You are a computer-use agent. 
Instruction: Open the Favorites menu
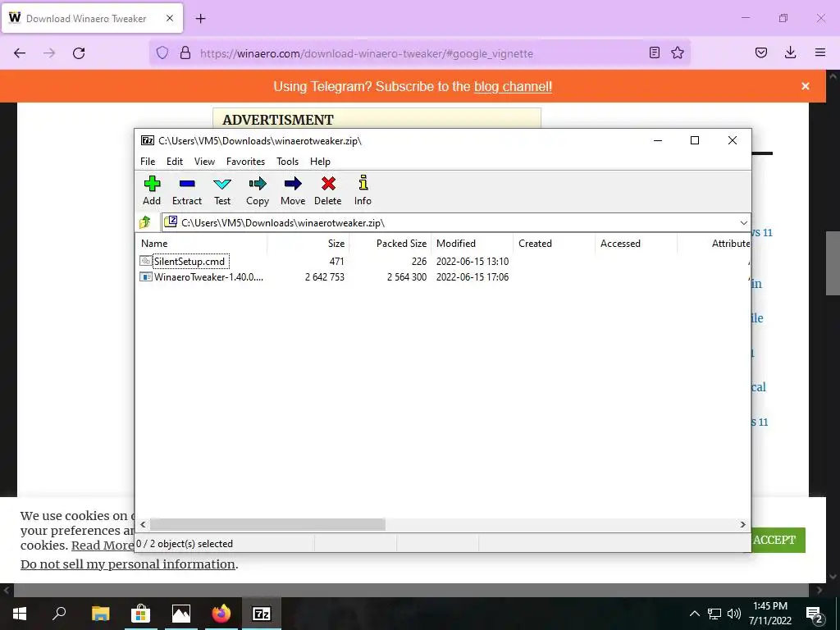[245, 162]
